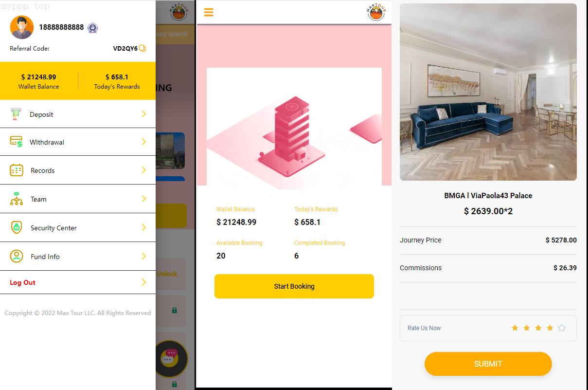Select the first rating star
Image resolution: width=588 pixels, height=390 pixels.
point(515,328)
